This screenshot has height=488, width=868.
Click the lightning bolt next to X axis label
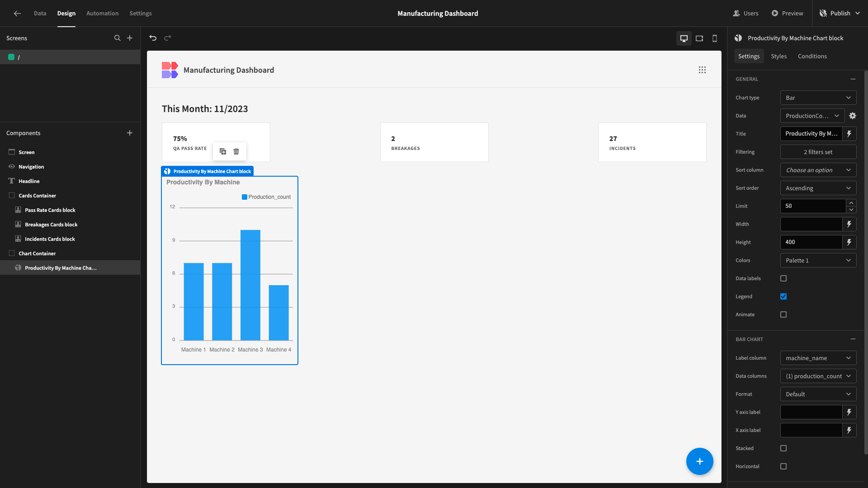pyautogui.click(x=849, y=430)
